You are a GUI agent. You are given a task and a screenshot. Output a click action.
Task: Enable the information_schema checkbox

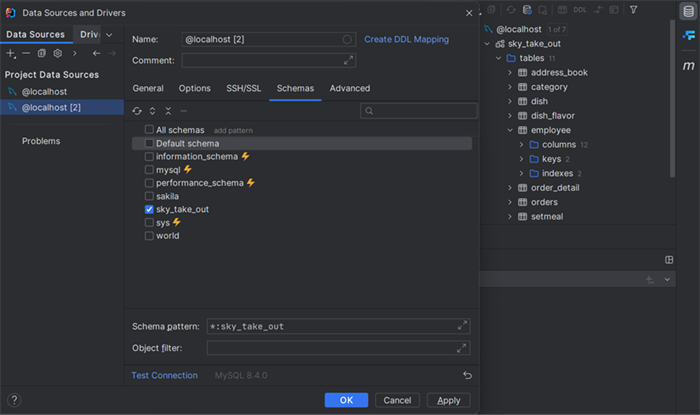pyautogui.click(x=149, y=157)
